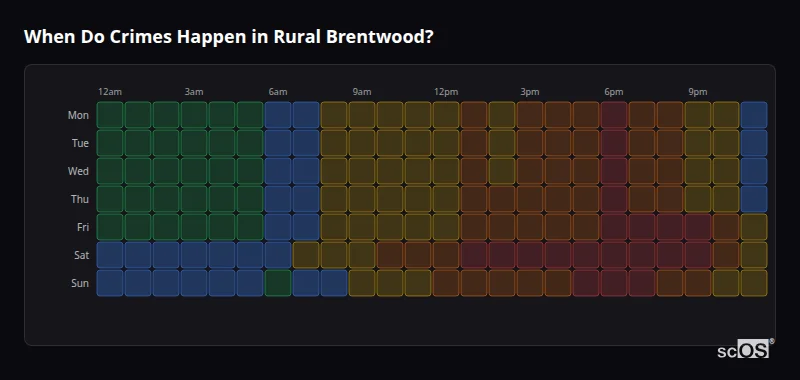Click the 6am column header
Screen dimensions: 800x380
pos(278,92)
